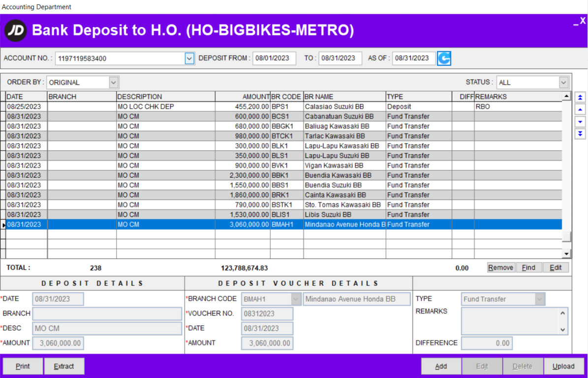The image size is (588, 378).
Task: Click the DEPOSIT FROM date field
Action: tap(274, 59)
